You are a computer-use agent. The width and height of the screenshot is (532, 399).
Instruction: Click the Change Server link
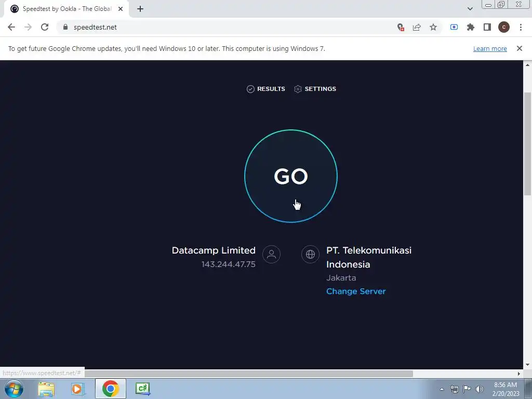pyautogui.click(x=356, y=291)
